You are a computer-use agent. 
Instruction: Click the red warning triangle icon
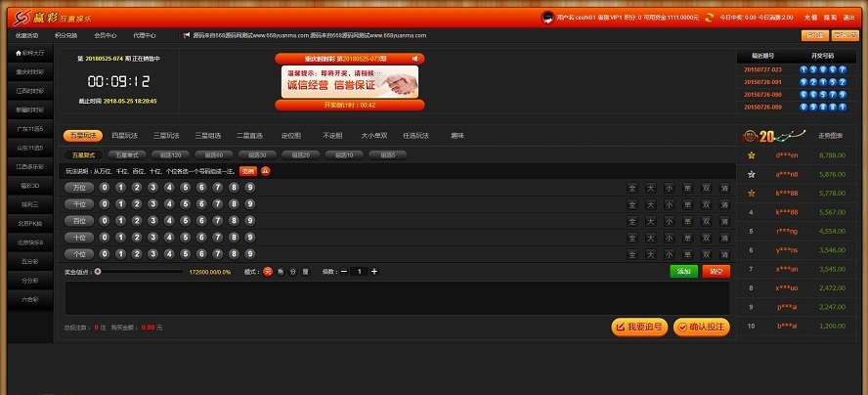click(x=265, y=171)
